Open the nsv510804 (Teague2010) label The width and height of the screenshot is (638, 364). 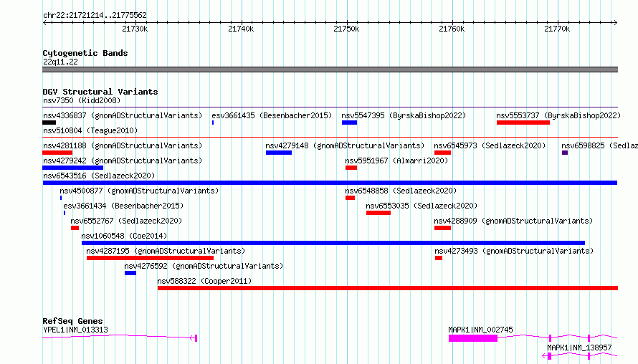90,130
